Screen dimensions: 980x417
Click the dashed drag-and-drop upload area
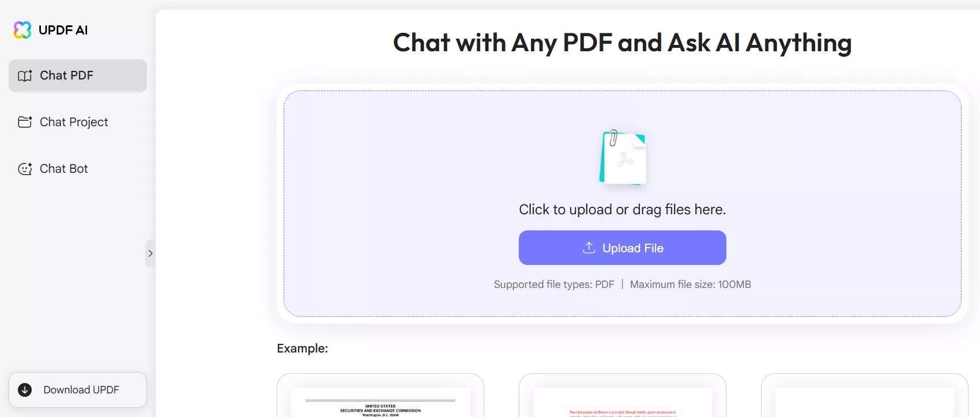[x=623, y=203]
